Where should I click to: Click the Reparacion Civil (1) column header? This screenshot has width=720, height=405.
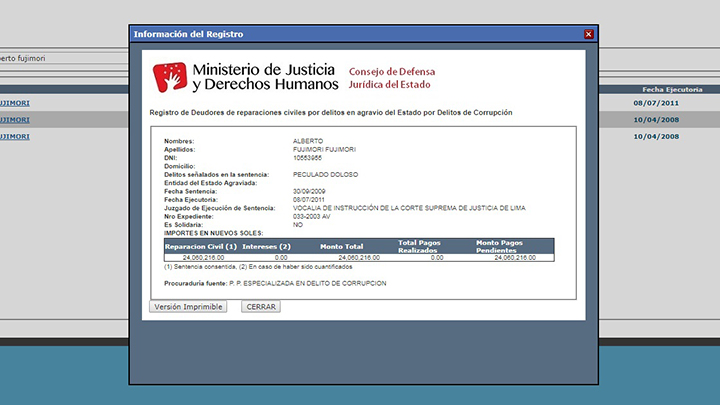[201, 247]
